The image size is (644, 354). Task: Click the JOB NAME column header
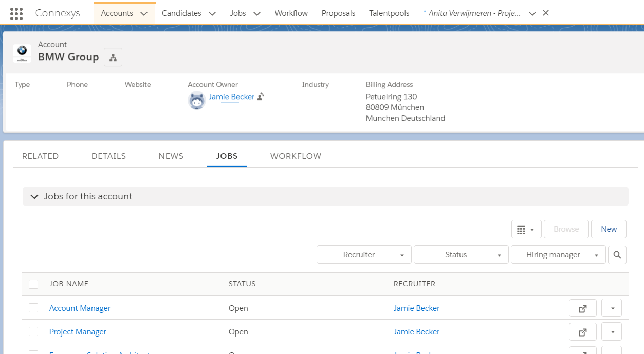click(x=69, y=284)
